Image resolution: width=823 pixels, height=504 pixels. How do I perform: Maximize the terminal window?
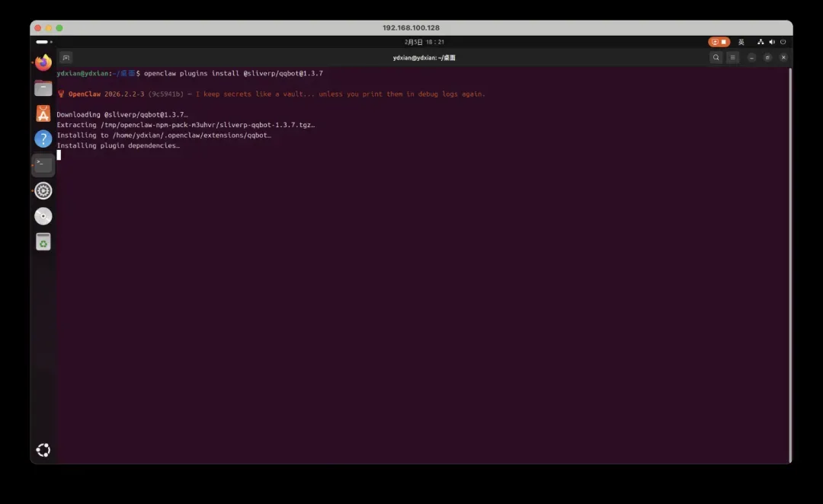click(767, 57)
